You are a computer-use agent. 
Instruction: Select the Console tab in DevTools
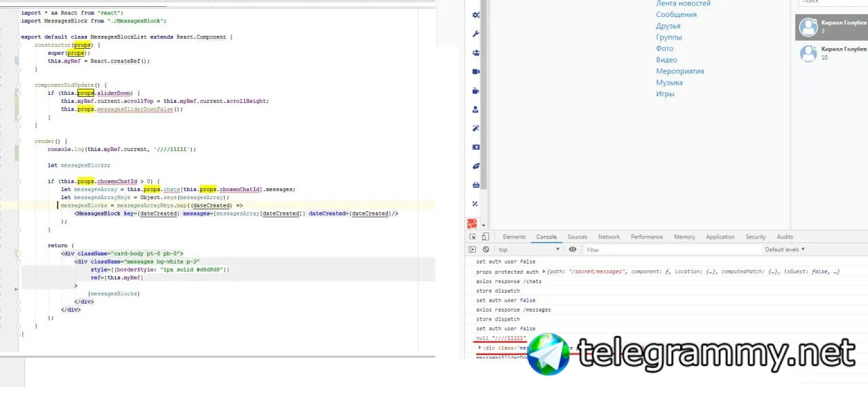click(547, 237)
